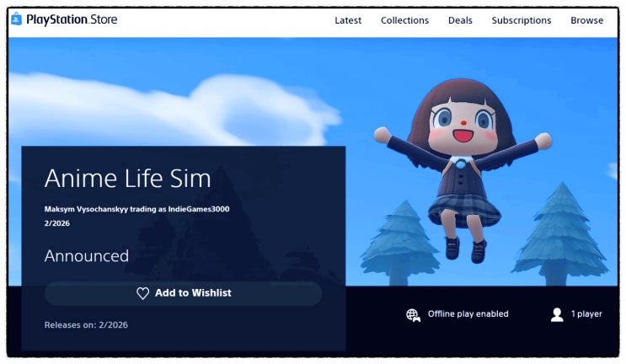The image size is (626, 364).
Task: Click the Offline play enabled label
Action: [468, 314]
